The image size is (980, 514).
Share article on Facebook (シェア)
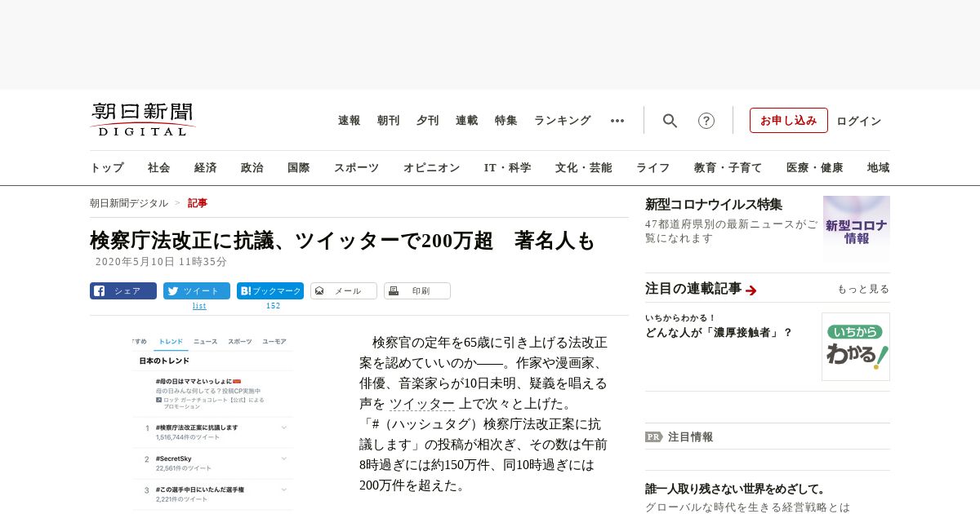click(x=123, y=290)
